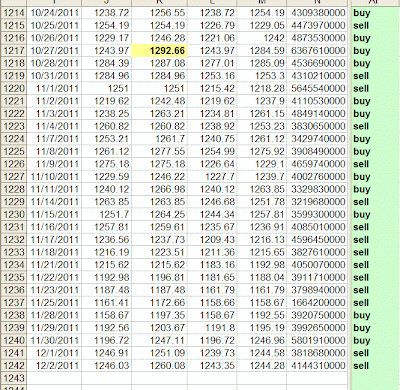Image resolution: width=400 pixels, height=390 pixels.
Task: Select open value 1161.41
Action: coord(107,303)
